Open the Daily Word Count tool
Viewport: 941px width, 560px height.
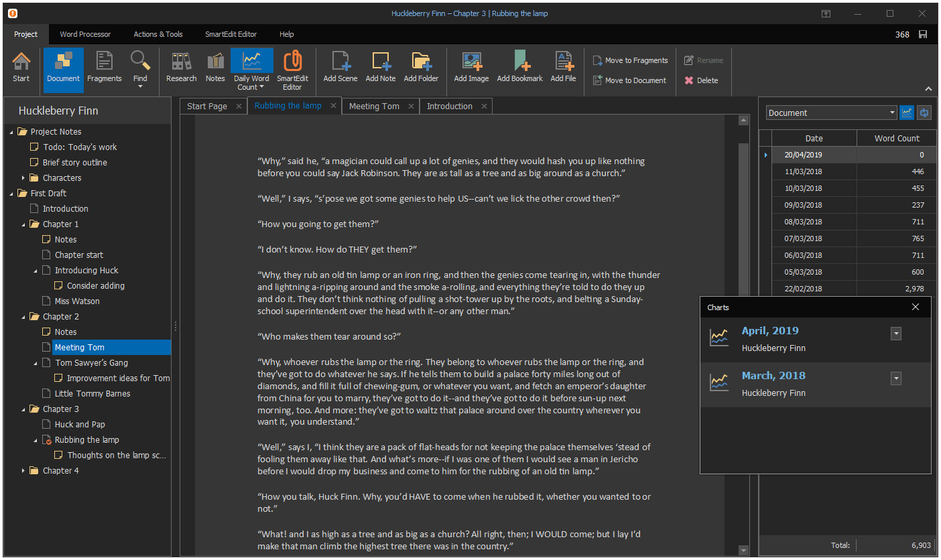click(x=251, y=67)
